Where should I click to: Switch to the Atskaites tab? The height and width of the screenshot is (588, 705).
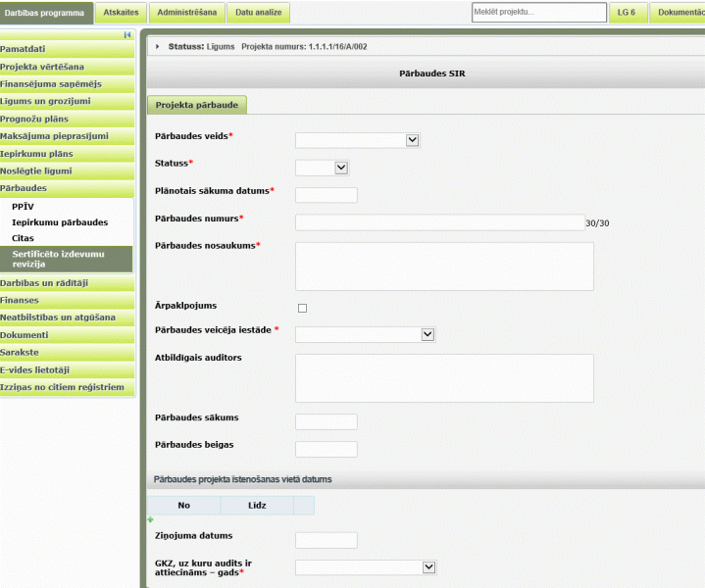tap(121, 13)
